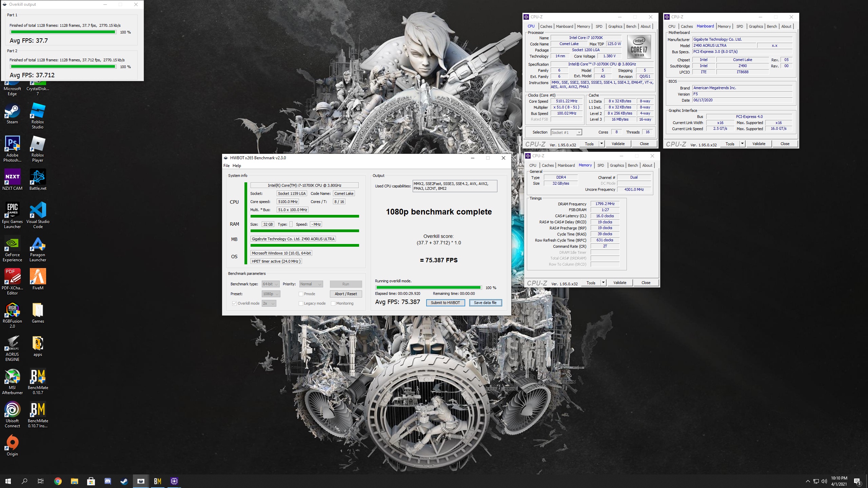Image resolution: width=868 pixels, height=488 pixels.
Task: Switch to Bench tab in CPU-Z Mainboard window
Action: (772, 26)
